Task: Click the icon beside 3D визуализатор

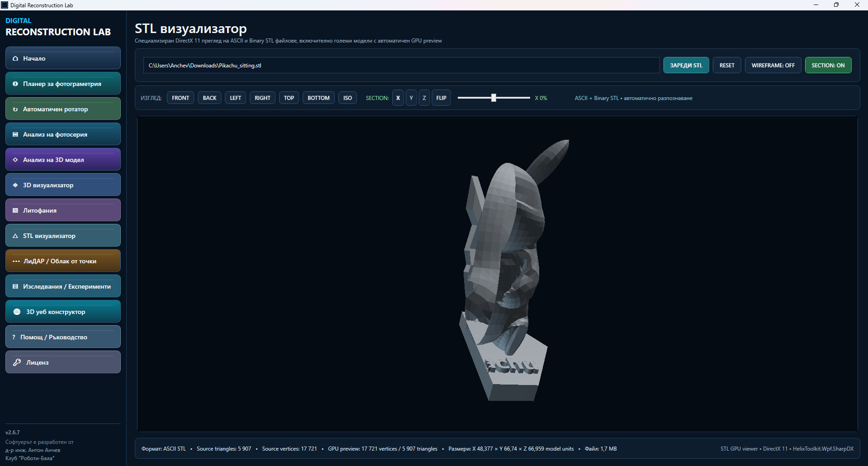Action: (x=15, y=185)
